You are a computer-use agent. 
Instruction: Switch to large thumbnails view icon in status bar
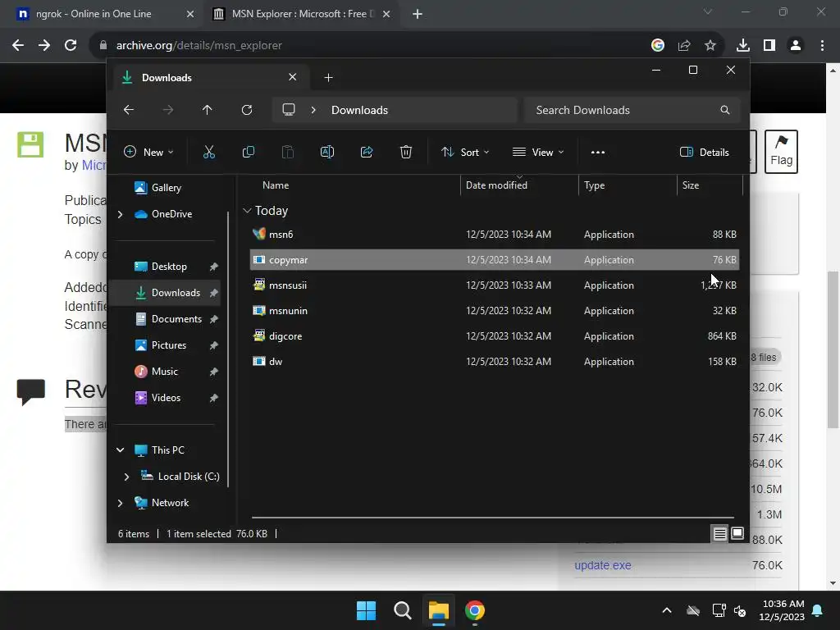click(737, 533)
